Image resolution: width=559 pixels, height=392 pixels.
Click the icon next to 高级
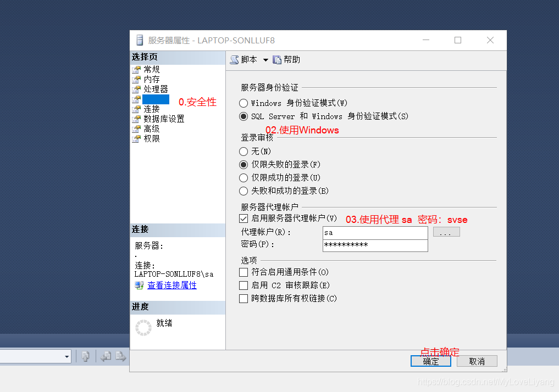(136, 129)
